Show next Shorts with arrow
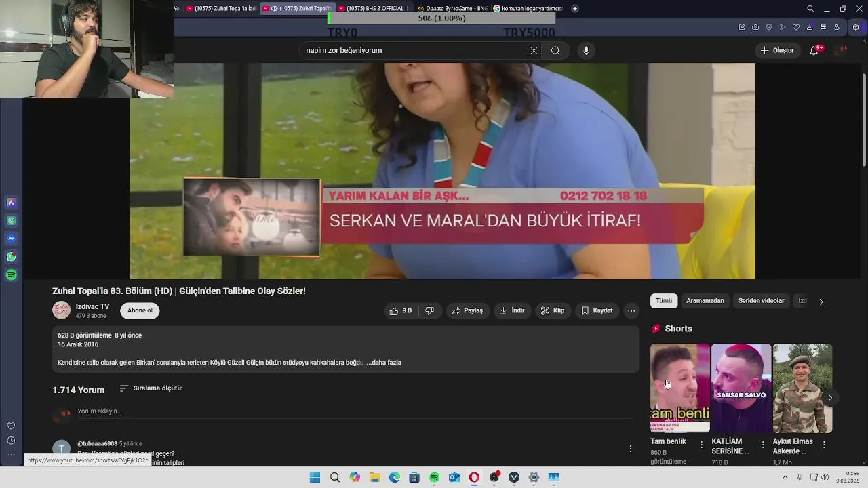The height and width of the screenshot is (488, 868). coord(830,398)
